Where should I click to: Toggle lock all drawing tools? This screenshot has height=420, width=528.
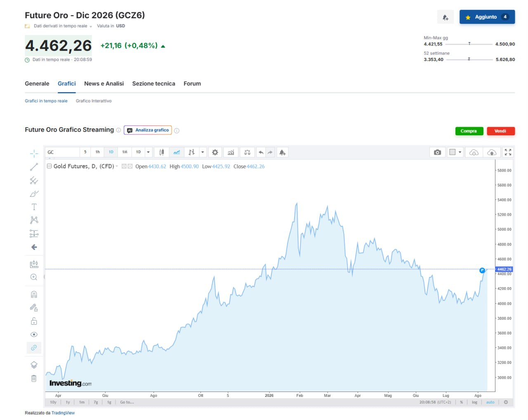pyautogui.click(x=34, y=321)
